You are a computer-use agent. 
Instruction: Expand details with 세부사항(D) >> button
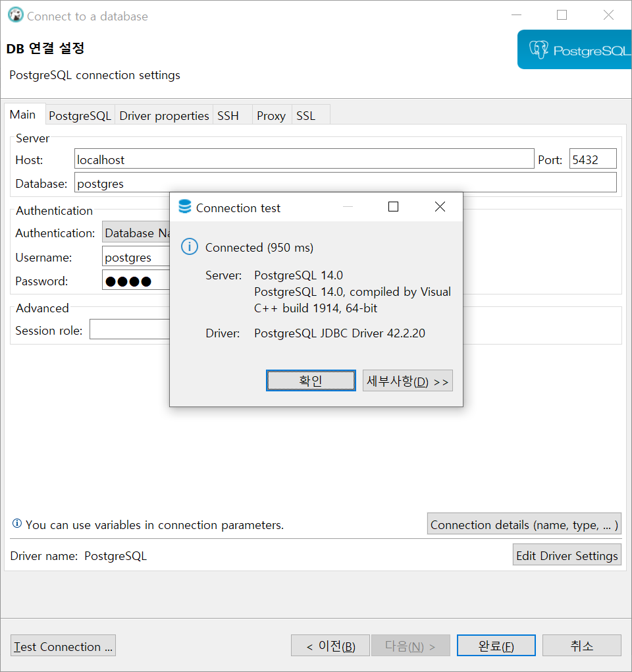pyautogui.click(x=408, y=381)
